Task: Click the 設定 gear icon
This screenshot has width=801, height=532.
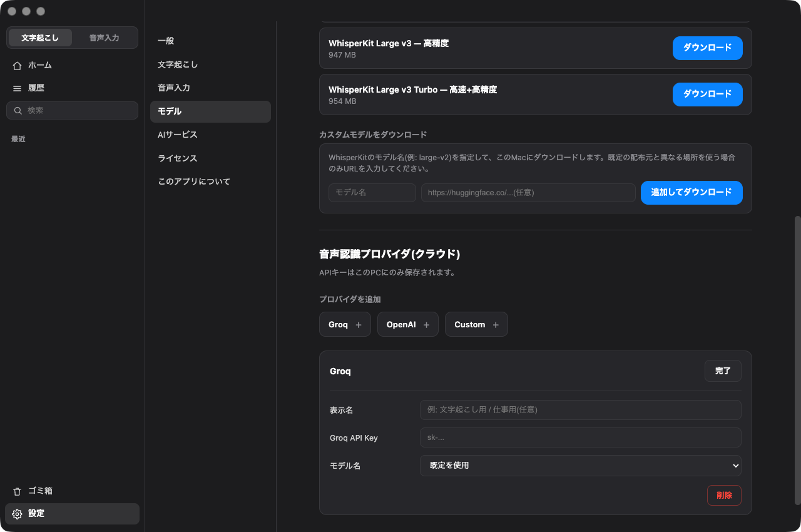Action: (x=18, y=514)
